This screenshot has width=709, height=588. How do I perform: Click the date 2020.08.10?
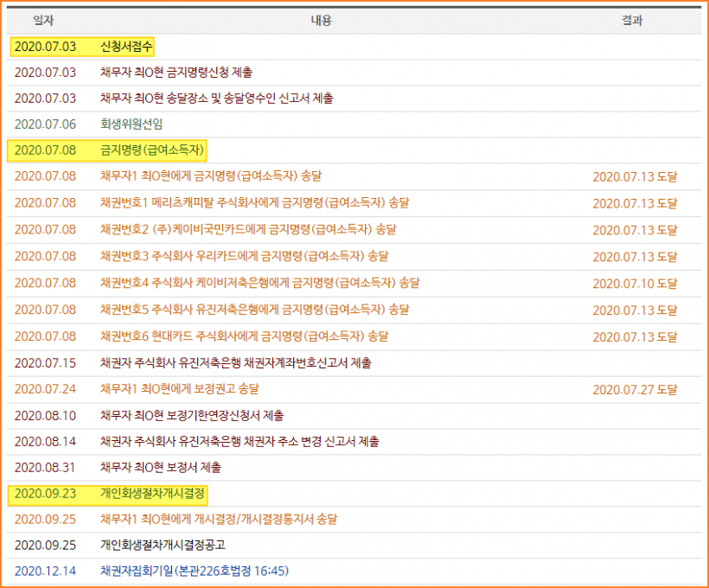click(45, 415)
